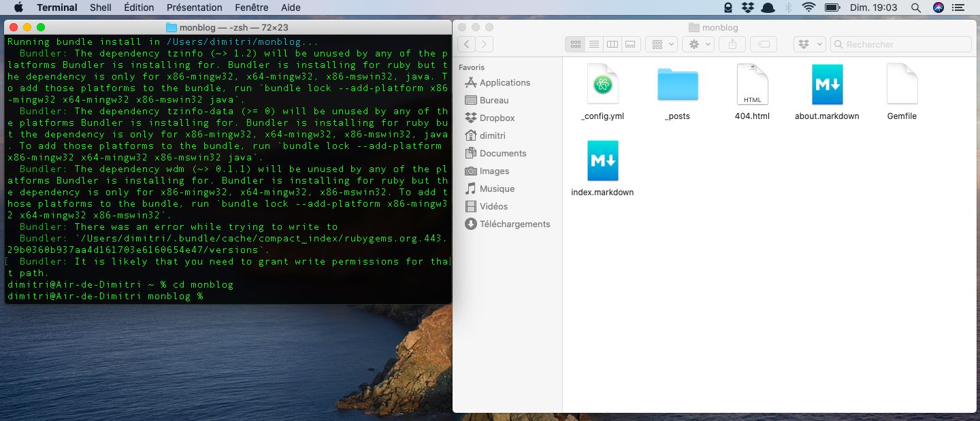Expand the Dropbox toolbar dropdown

[x=809, y=44]
